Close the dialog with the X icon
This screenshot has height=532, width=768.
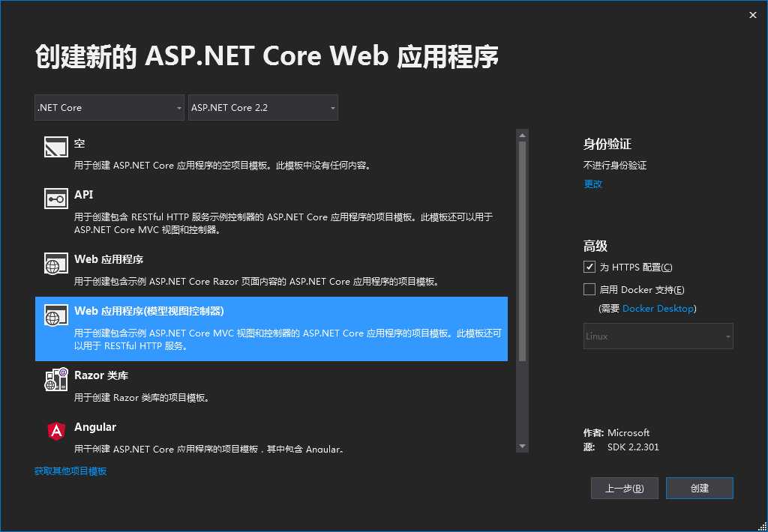753,15
